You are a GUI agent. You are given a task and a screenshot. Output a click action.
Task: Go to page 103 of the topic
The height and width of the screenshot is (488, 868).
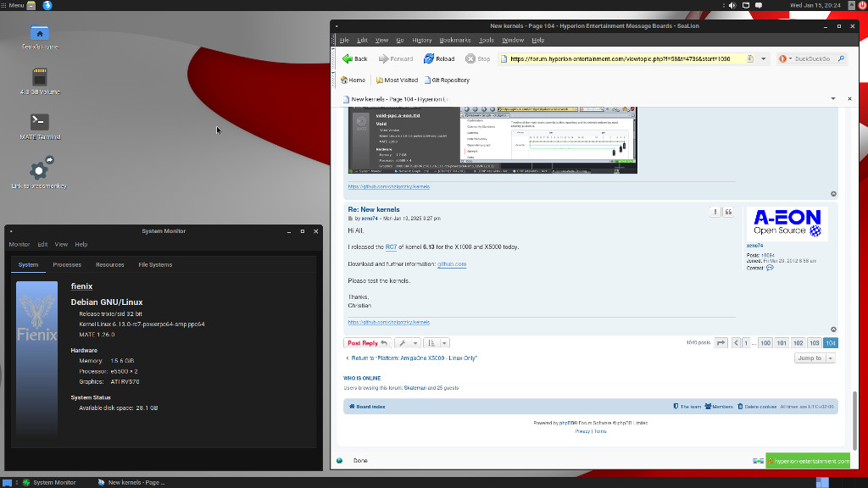[x=815, y=343]
